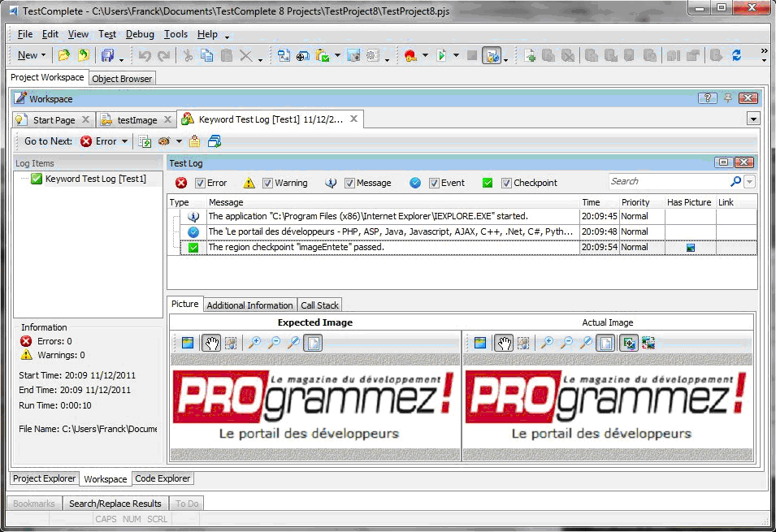Open the Additional Information tab

(249, 305)
